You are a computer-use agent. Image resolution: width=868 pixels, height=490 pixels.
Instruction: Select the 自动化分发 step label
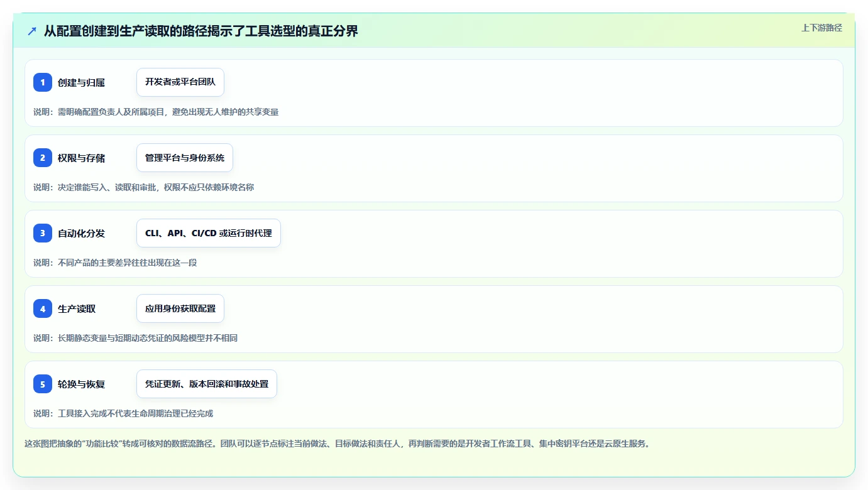pyautogui.click(x=81, y=233)
